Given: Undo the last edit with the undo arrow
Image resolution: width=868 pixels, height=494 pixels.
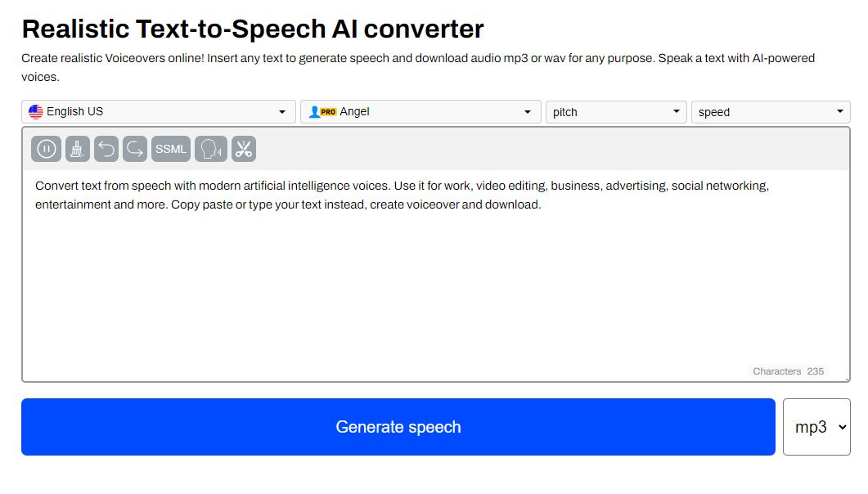Looking at the screenshot, I should (x=106, y=149).
